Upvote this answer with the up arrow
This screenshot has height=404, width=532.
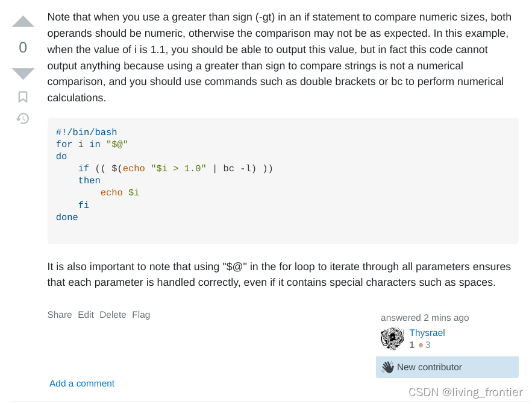pos(23,21)
